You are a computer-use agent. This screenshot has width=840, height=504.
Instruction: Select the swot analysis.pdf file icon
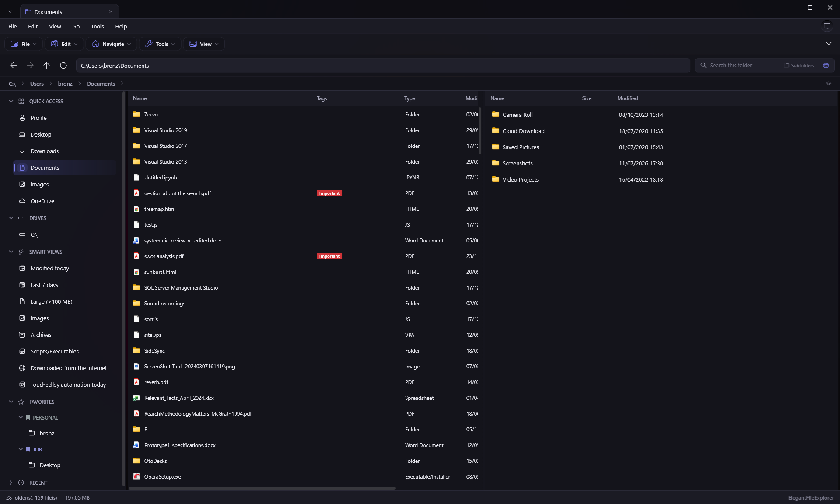(136, 256)
